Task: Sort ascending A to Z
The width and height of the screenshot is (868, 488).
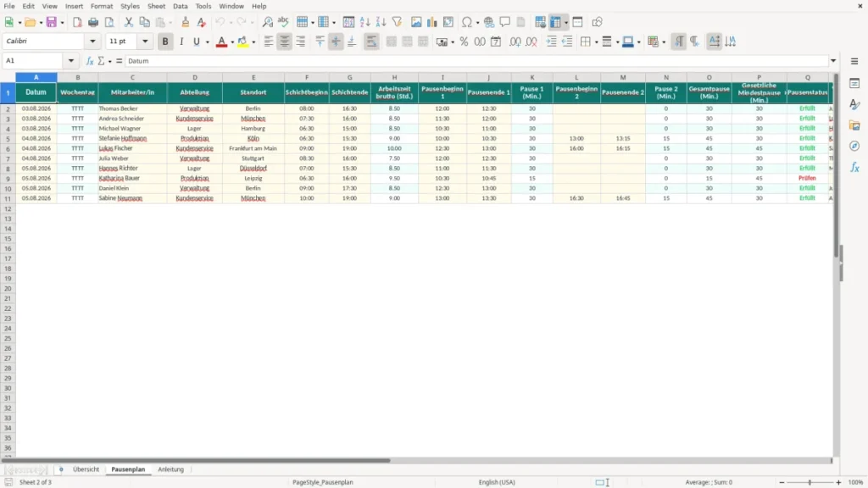Action: [364, 22]
